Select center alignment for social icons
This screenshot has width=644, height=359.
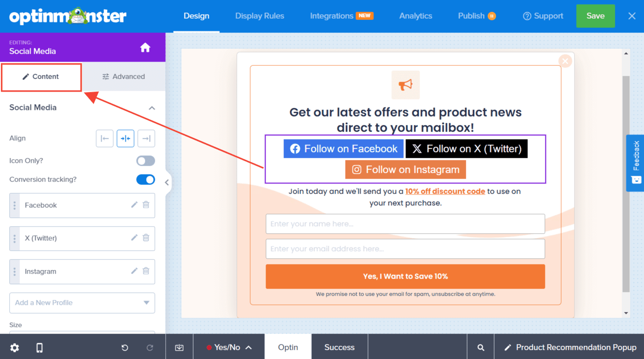pos(125,138)
